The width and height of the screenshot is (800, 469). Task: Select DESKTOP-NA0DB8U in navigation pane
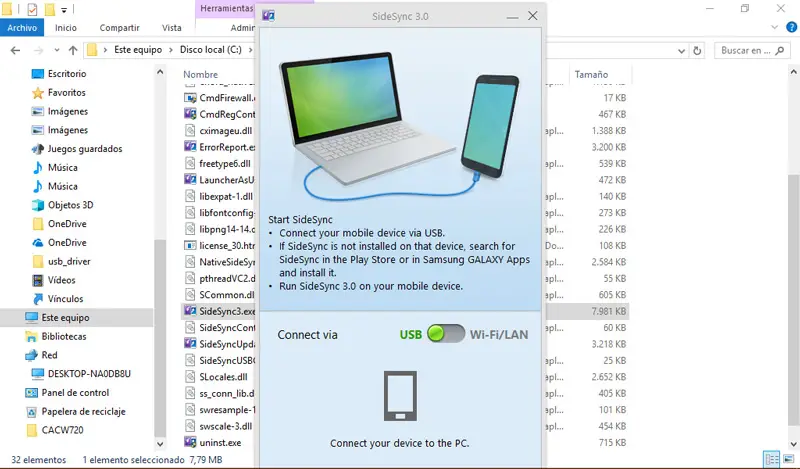[x=89, y=374]
